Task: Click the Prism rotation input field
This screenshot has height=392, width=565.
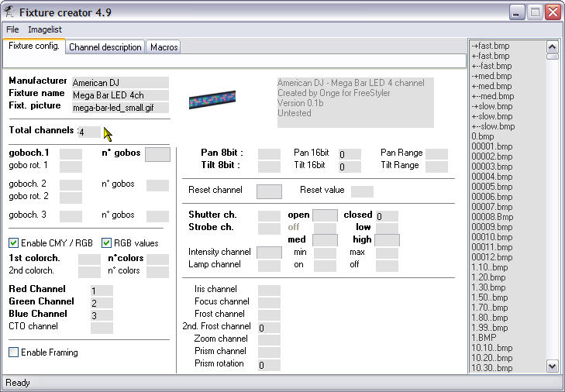Action: pos(269,365)
